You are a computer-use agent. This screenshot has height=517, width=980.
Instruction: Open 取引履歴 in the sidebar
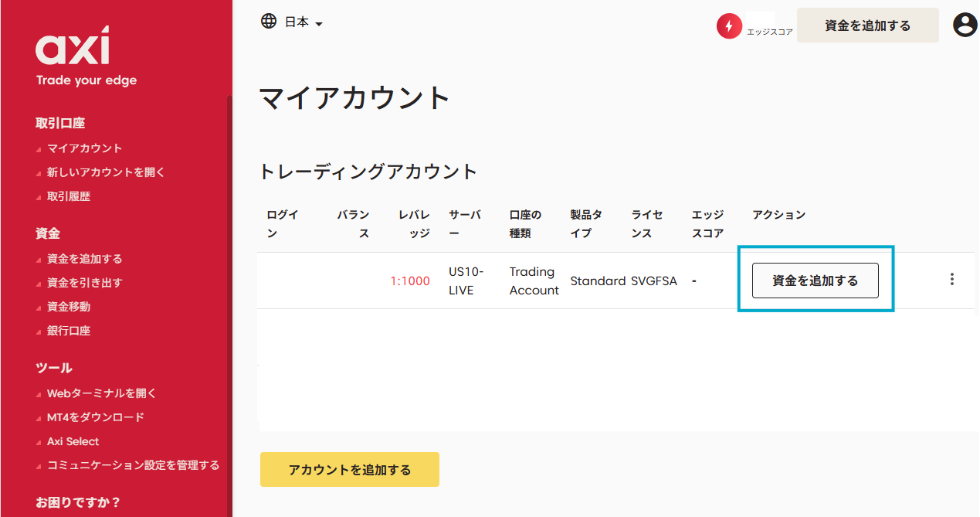[x=69, y=196]
